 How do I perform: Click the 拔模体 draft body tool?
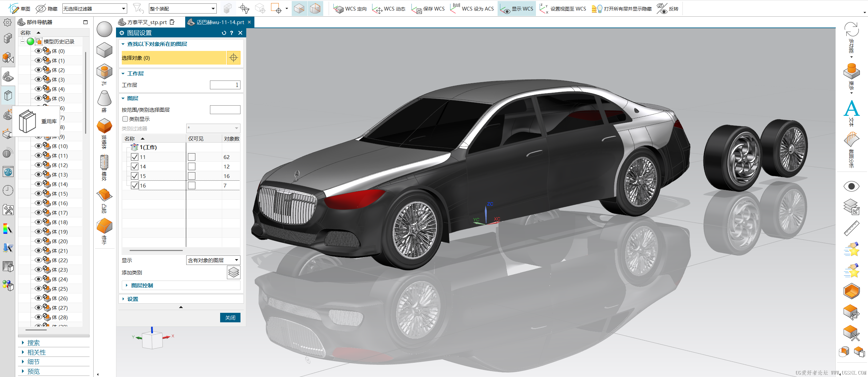pos(104,134)
